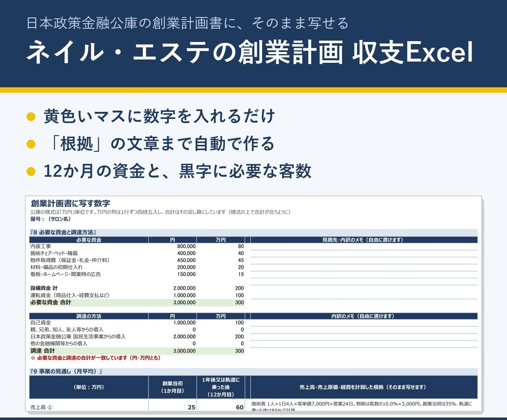Click the 根拠 text starting 施術者 1人×1日4人
The image size is (507, 420).
coord(362,406)
